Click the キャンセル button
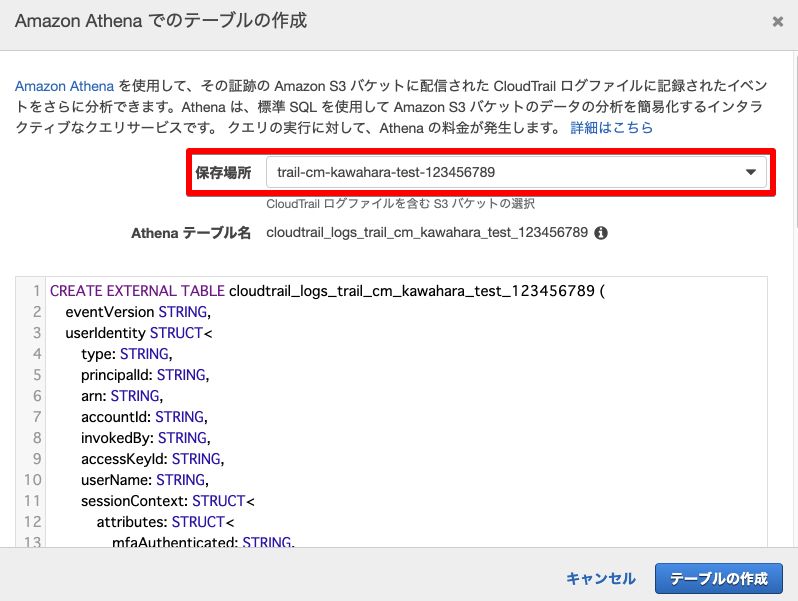Image resolution: width=798 pixels, height=601 pixels. tap(601, 579)
